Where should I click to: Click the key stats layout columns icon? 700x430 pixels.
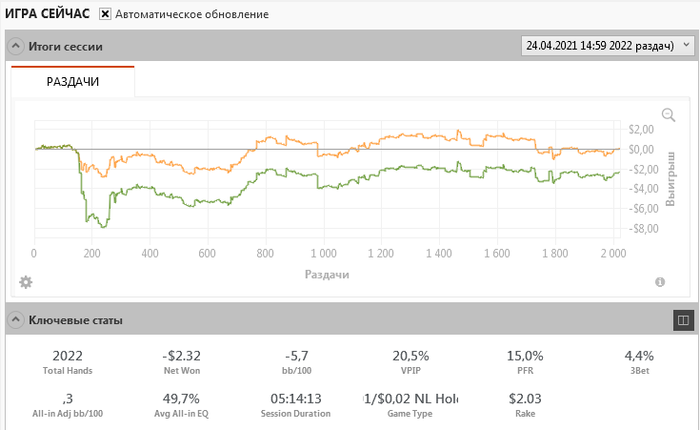click(684, 320)
